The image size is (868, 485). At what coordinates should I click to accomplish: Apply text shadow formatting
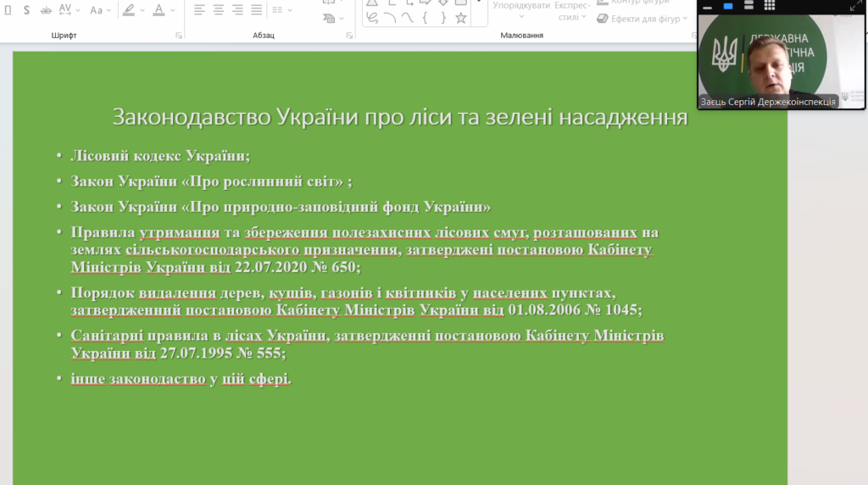click(26, 10)
